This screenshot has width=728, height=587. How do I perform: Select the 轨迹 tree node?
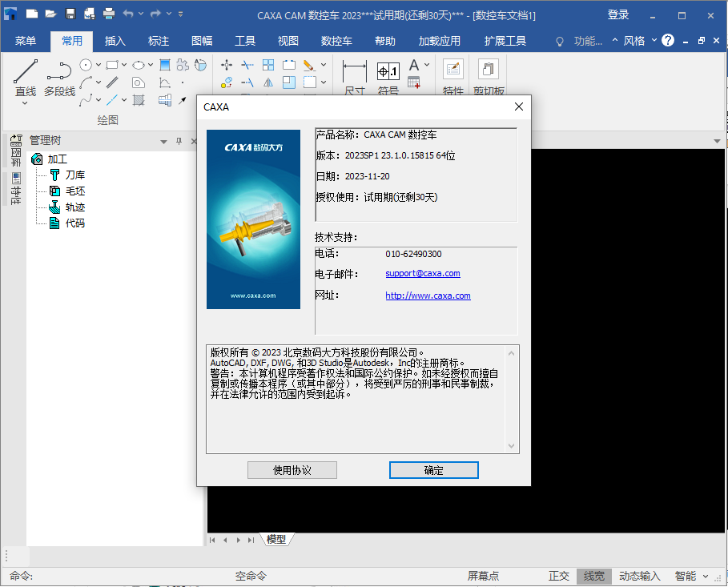(68, 207)
